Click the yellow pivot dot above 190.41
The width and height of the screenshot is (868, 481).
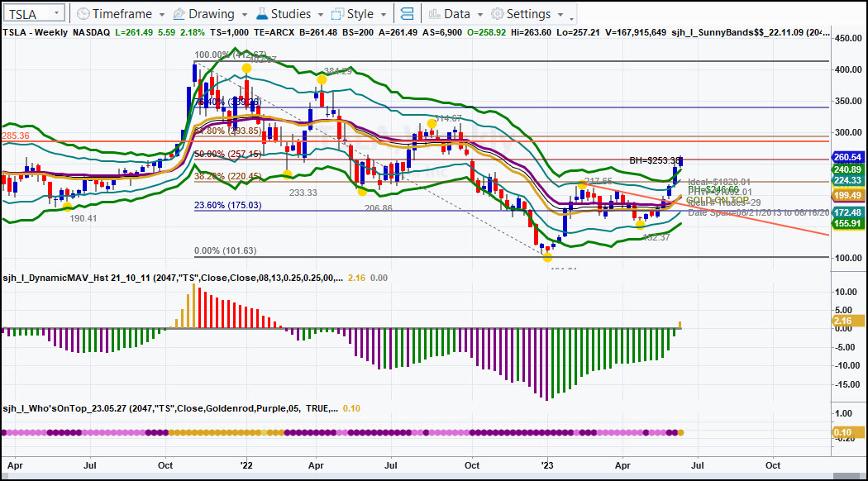click(x=67, y=207)
